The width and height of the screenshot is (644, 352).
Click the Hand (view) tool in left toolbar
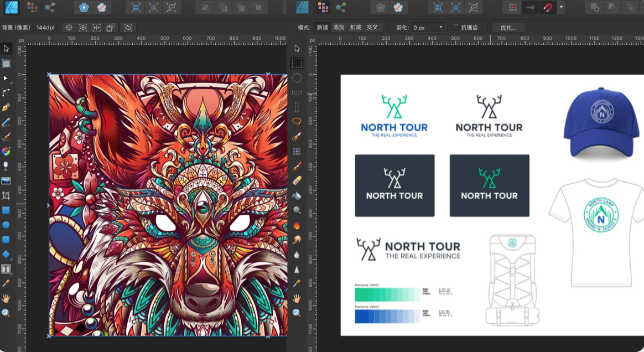click(x=6, y=298)
